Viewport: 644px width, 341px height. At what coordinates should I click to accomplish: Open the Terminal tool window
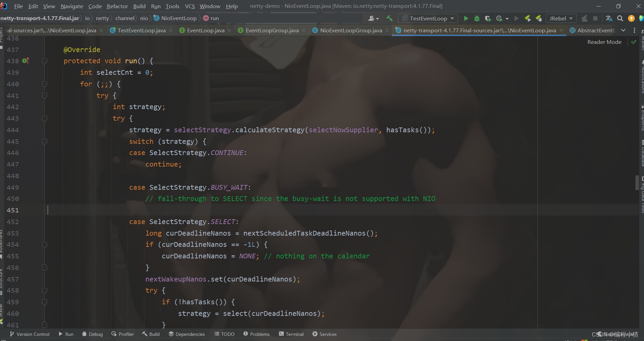pos(291,334)
